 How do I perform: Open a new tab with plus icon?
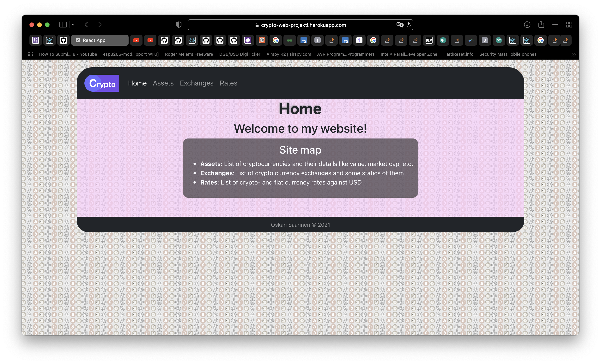point(555,25)
